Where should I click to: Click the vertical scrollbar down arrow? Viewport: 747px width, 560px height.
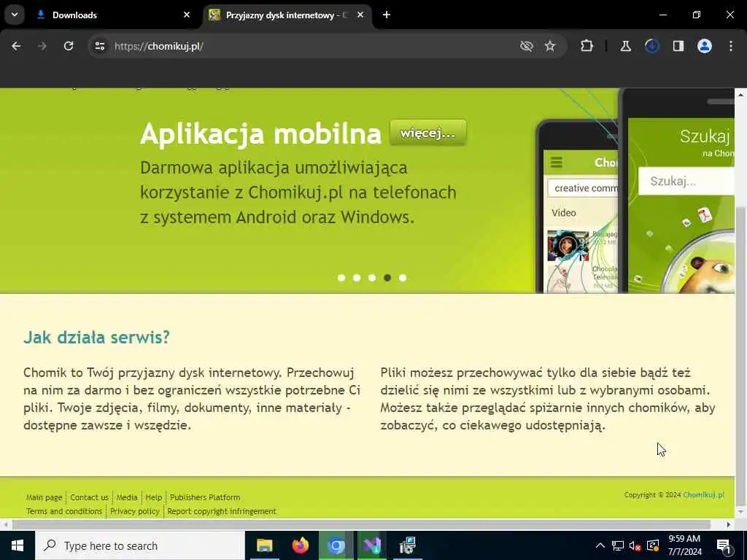[x=741, y=513]
